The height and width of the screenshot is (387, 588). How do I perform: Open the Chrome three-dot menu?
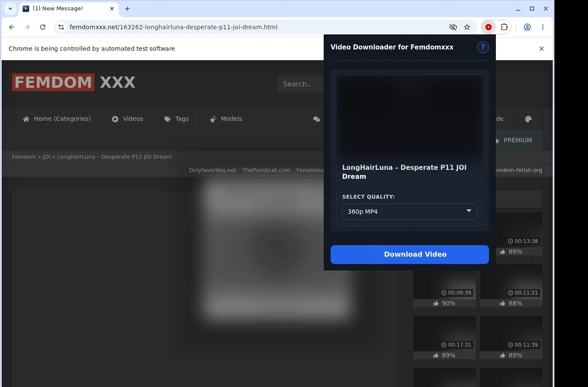(543, 27)
